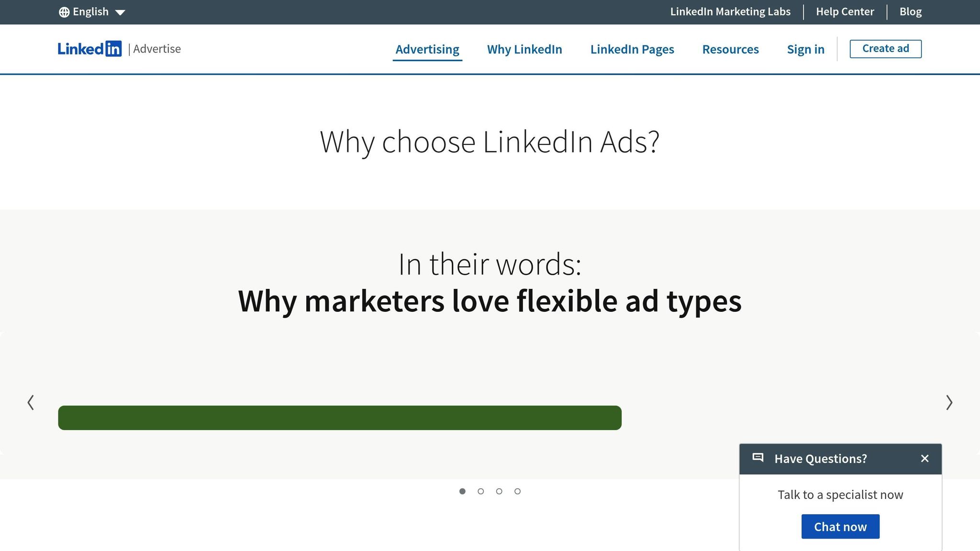Image resolution: width=980 pixels, height=551 pixels.
Task: Go back a slide using the left arrow
Action: pyautogui.click(x=31, y=403)
